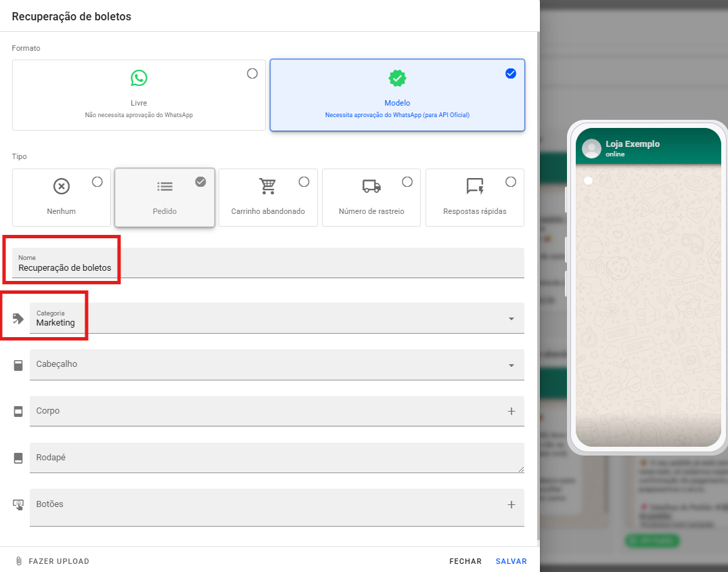This screenshot has width=728, height=572.
Task: Select the Nenhum type radio button
Action: pyautogui.click(x=97, y=181)
